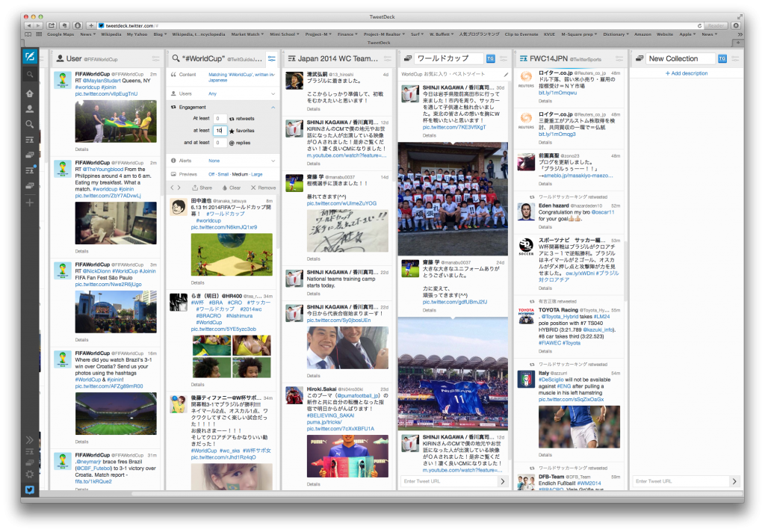Viewport: 765px width, 532px height.
Task: Open New Collection column settings icon
Action: point(735,58)
